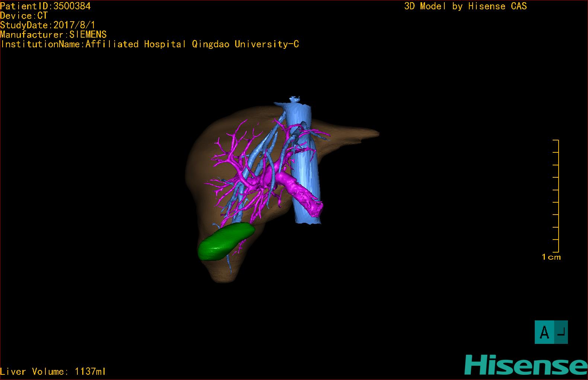Click the Manufacturer:SIEMENS text
The height and width of the screenshot is (380, 588).
pyautogui.click(x=53, y=35)
